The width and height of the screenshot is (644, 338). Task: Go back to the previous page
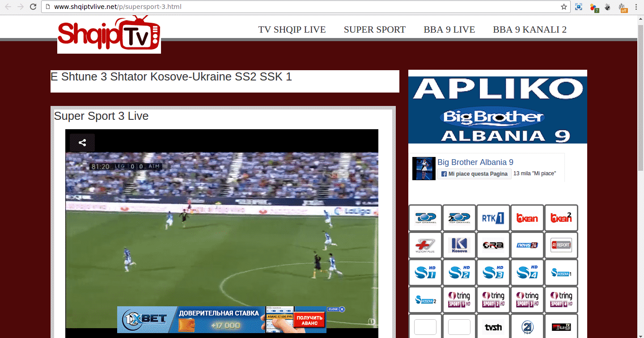tap(8, 7)
